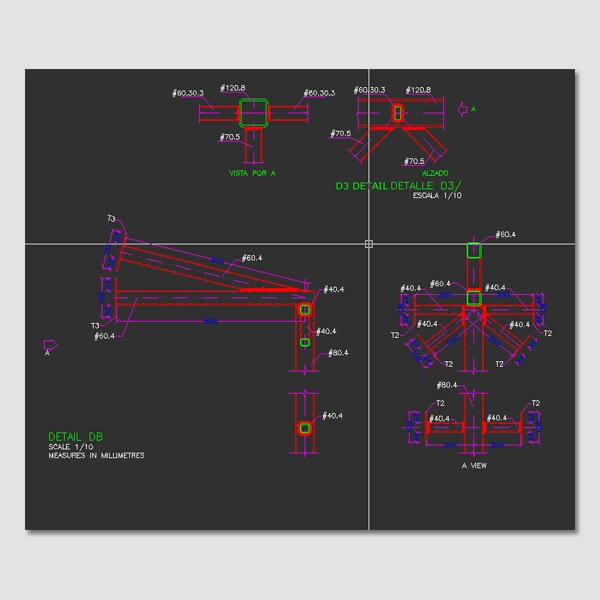600x600 pixels.
Task: Click the VISTA POR A view label
Action: click(252, 173)
